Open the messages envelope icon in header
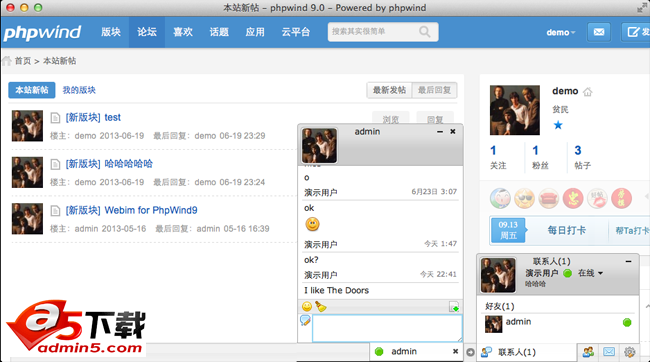 pos(599,32)
